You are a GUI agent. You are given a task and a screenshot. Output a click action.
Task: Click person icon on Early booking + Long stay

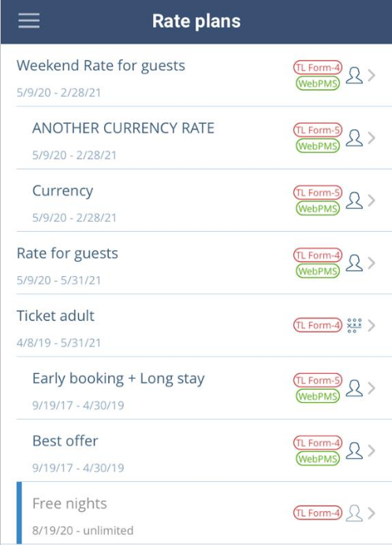tap(354, 388)
